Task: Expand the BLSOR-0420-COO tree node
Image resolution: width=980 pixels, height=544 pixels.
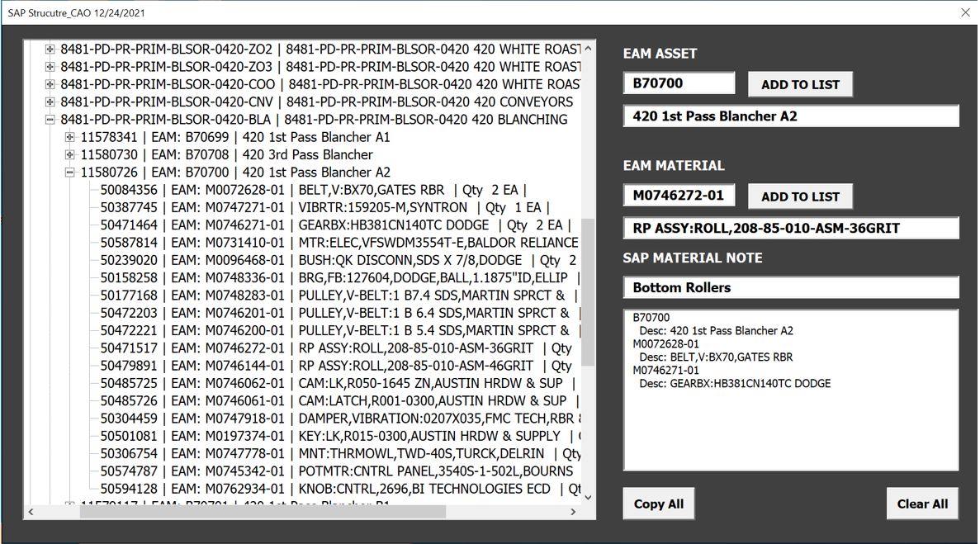Action: pos(50,84)
